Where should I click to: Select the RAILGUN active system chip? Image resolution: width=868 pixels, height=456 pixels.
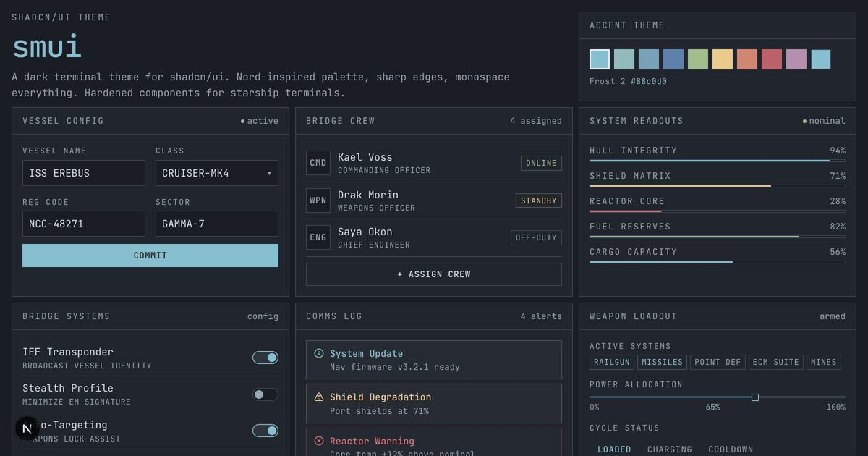point(611,362)
